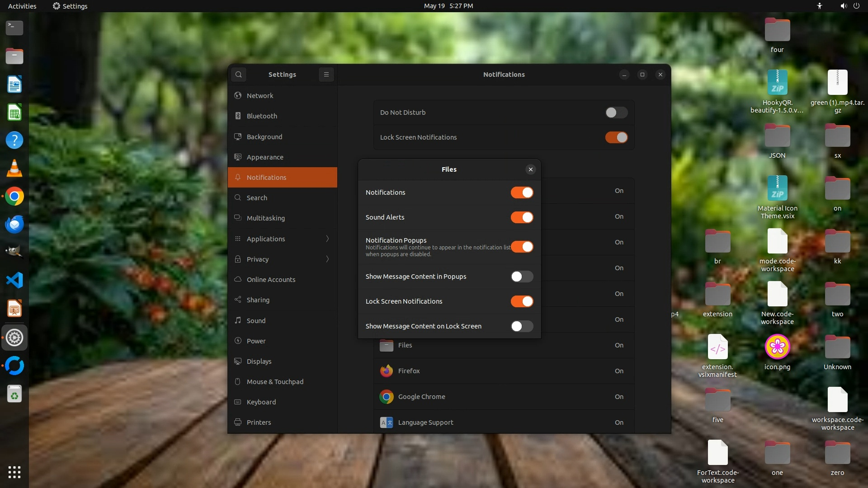The height and width of the screenshot is (488, 868).
Task: Open Thunderbird mail from the dock
Action: pos(14,225)
